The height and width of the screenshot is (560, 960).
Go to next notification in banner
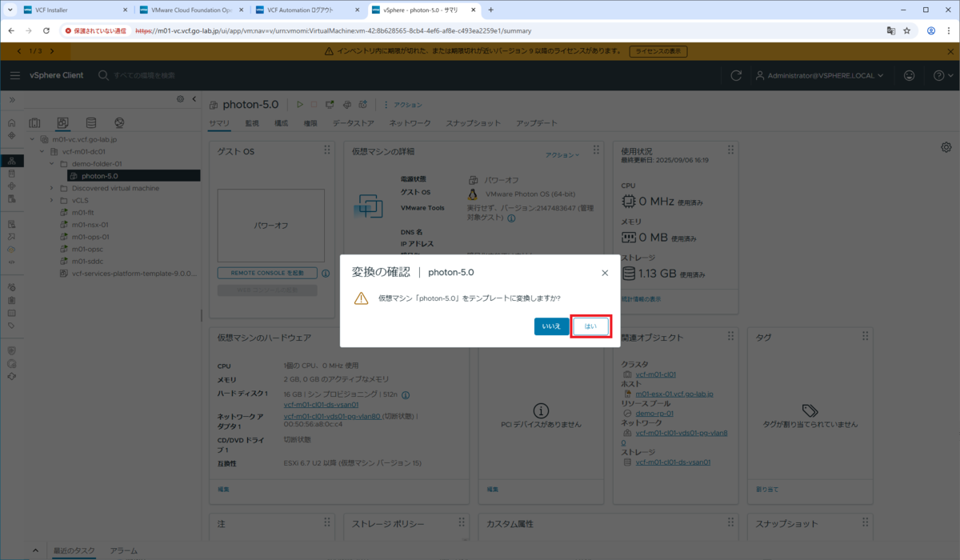(53, 51)
